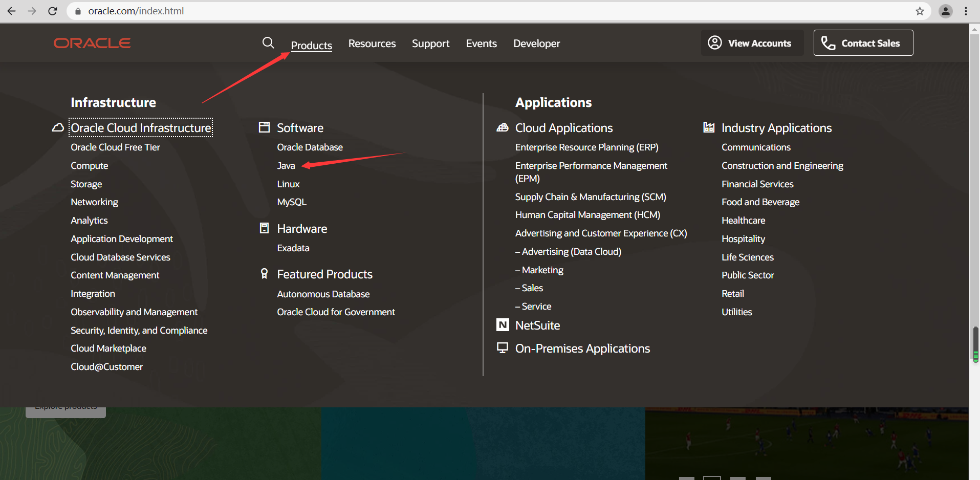Open Supply Chain & Manufacturing (SCM)
The height and width of the screenshot is (480, 980).
[591, 197]
